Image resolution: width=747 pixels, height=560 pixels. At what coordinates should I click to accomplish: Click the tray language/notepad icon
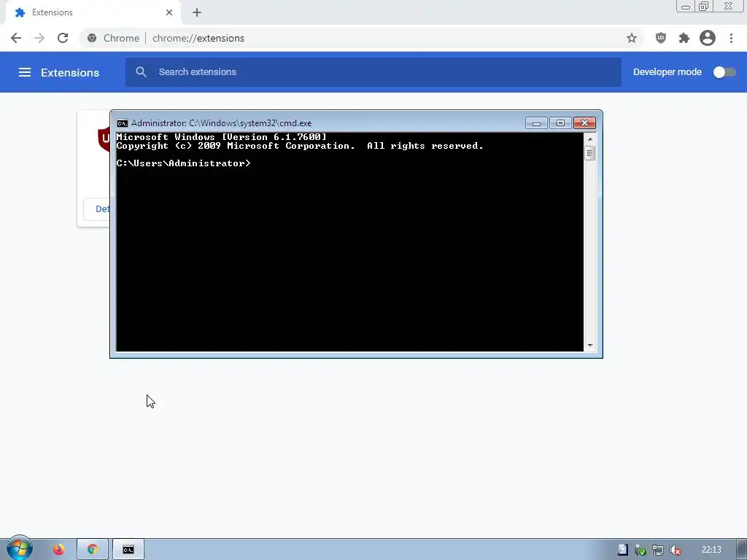coord(623,550)
